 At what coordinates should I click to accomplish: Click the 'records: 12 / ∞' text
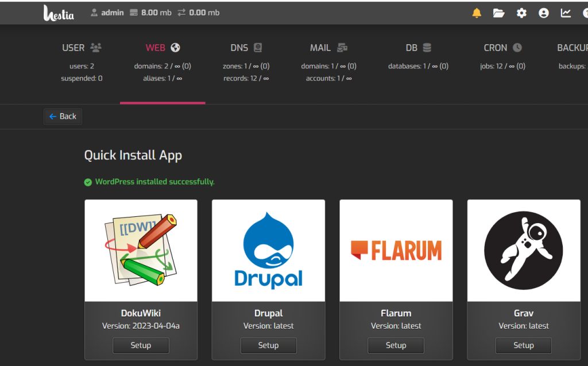coord(246,78)
